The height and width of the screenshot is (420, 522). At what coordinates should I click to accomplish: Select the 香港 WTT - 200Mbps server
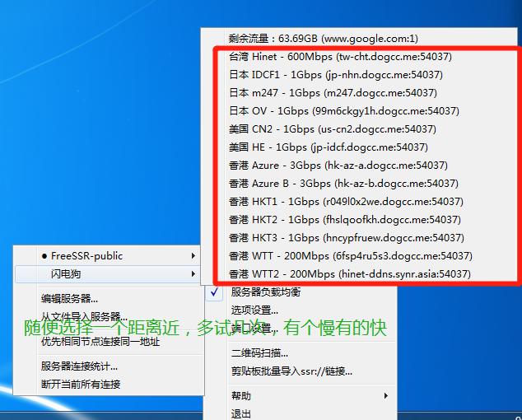(359, 256)
